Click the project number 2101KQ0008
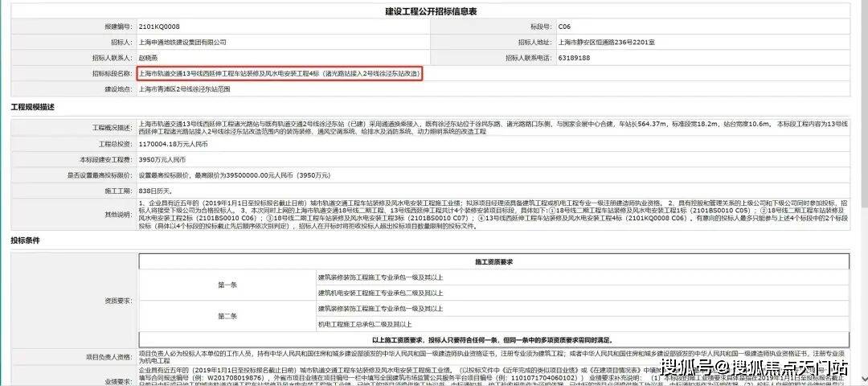Screen dimensions: 868x386 tap(159, 27)
